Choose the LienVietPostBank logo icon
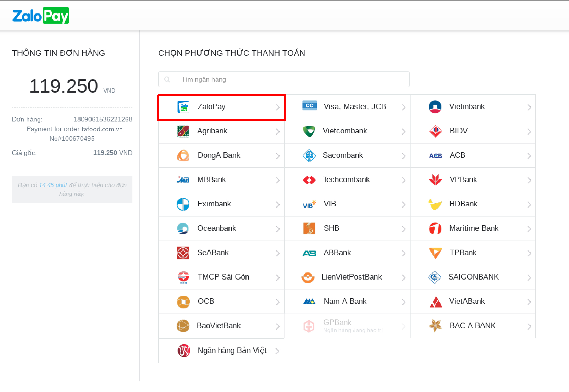Viewport: 569px width, 392px height. click(308, 277)
